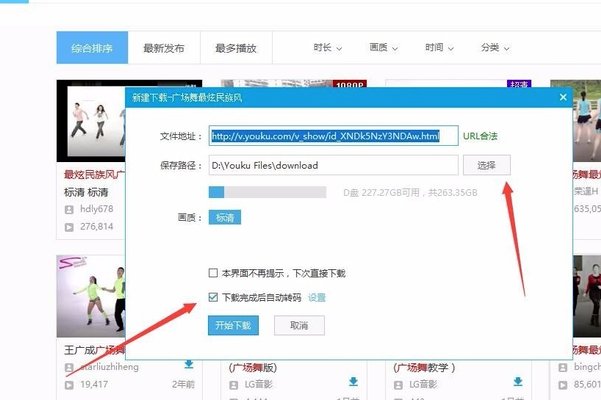Viewport: 601px width, 400px height.
Task: Click the 标清 标清 quality text on first card
Action: pos(86,192)
